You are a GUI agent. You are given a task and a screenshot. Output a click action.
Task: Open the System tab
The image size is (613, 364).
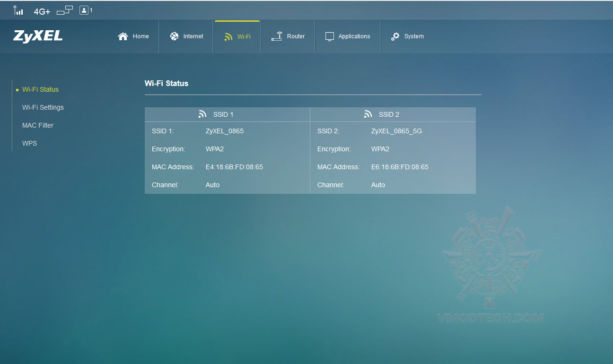point(407,36)
